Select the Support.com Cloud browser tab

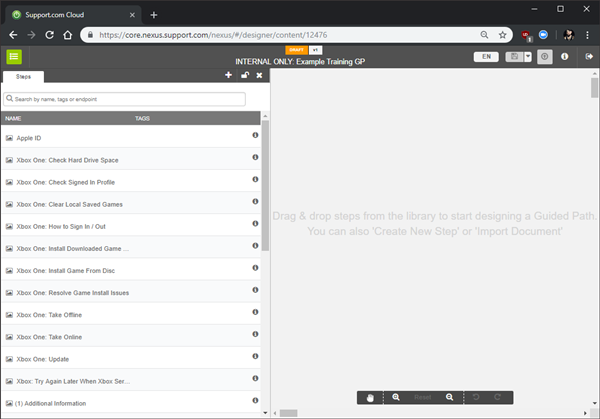tap(73, 15)
